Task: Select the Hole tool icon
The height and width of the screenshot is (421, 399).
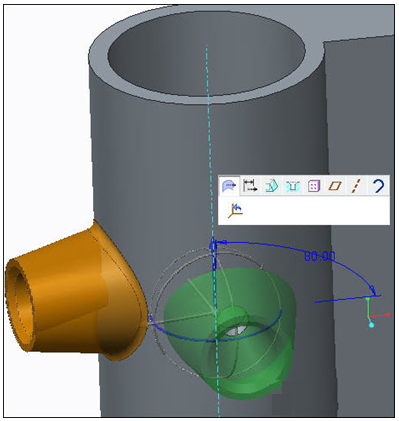Action: click(293, 186)
